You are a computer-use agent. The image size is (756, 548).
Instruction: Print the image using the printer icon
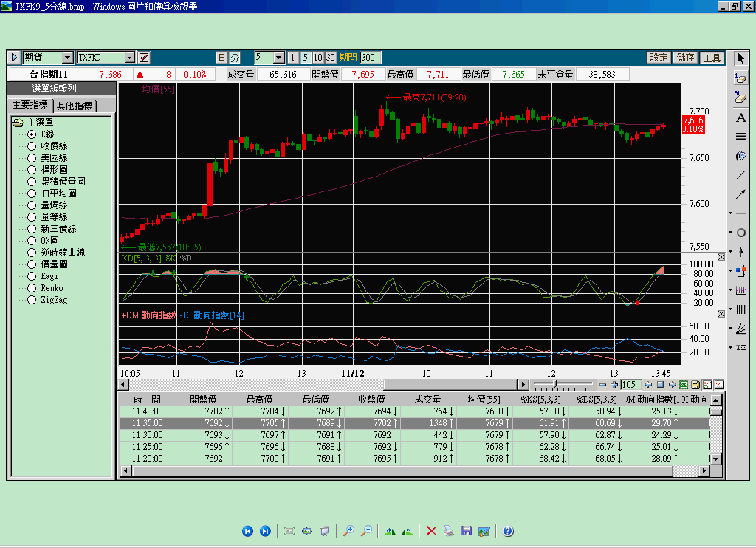(x=449, y=531)
